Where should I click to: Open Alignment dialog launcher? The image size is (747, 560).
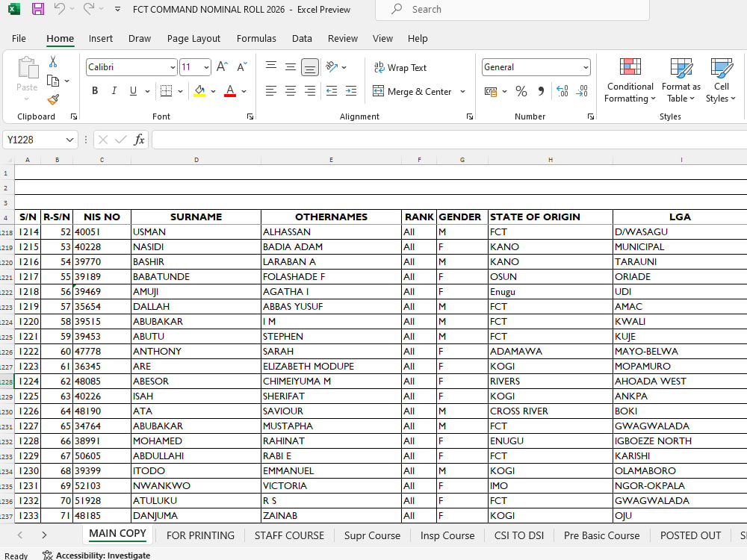(470, 116)
